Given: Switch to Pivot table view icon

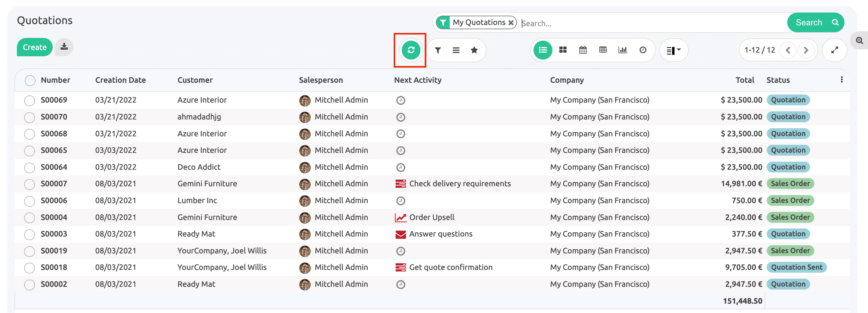Looking at the screenshot, I should (x=602, y=50).
